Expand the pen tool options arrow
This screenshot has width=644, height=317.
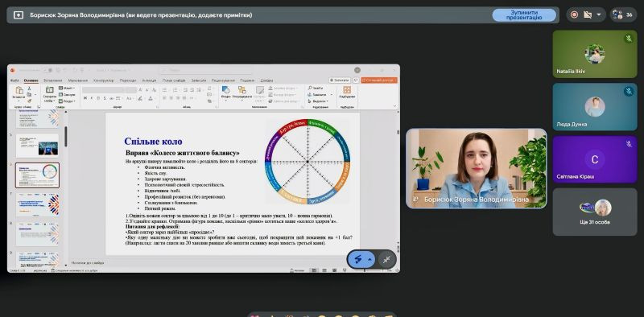369,260
